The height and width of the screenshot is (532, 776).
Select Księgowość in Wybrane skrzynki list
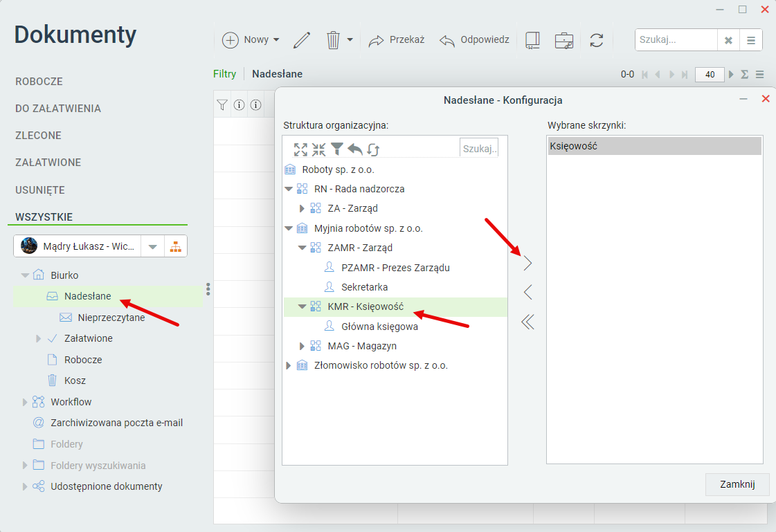click(654, 147)
